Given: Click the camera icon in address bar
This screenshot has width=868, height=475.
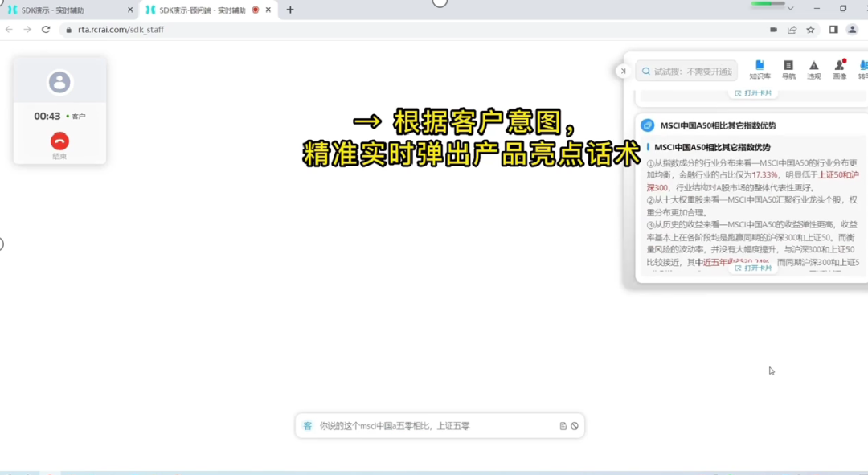Looking at the screenshot, I should (773, 30).
